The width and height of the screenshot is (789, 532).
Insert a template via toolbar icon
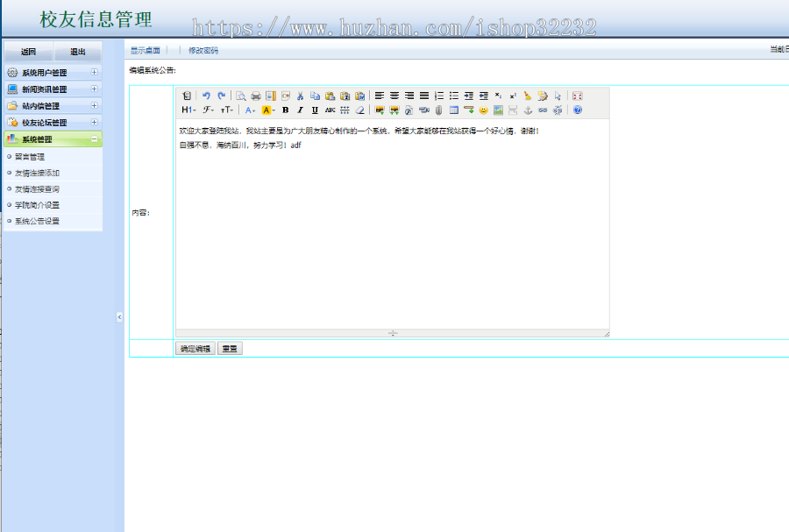pyautogui.click(x=271, y=96)
